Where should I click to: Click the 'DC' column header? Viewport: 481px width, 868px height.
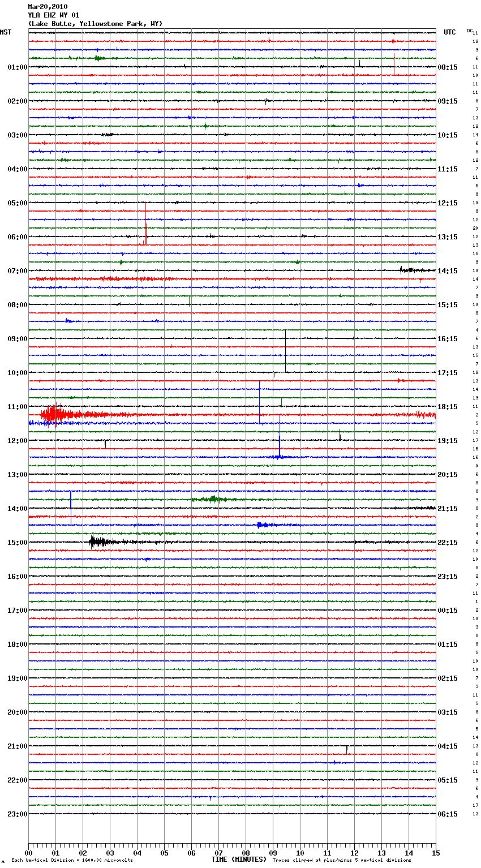(x=470, y=31)
